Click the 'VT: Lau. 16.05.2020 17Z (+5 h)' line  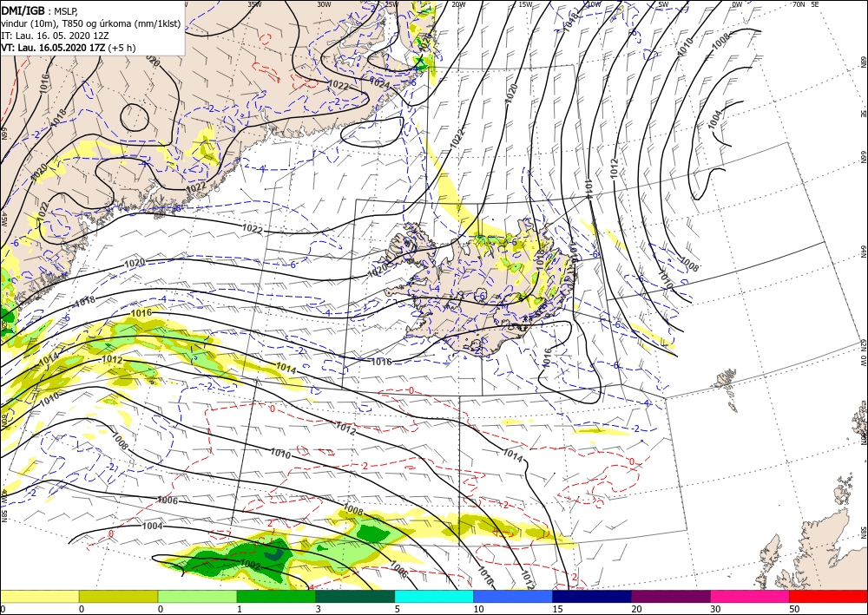coord(68,48)
